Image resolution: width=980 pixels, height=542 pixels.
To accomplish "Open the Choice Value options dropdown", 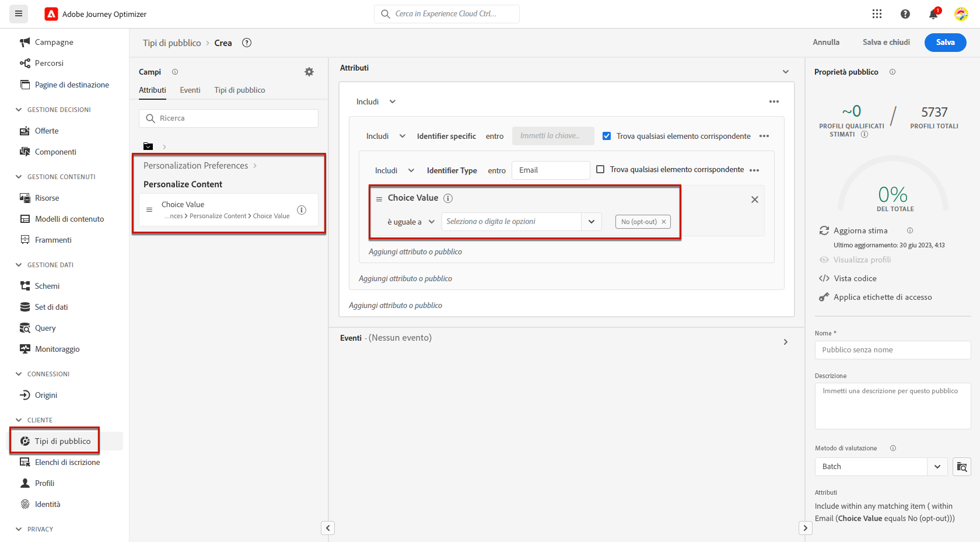I will click(591, 222).
